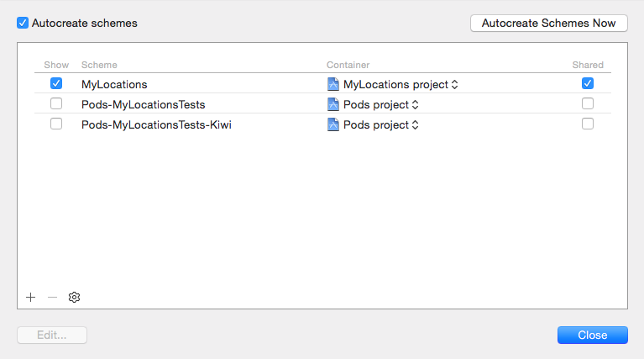Click the MyLocations project file icon

[333, 84]
